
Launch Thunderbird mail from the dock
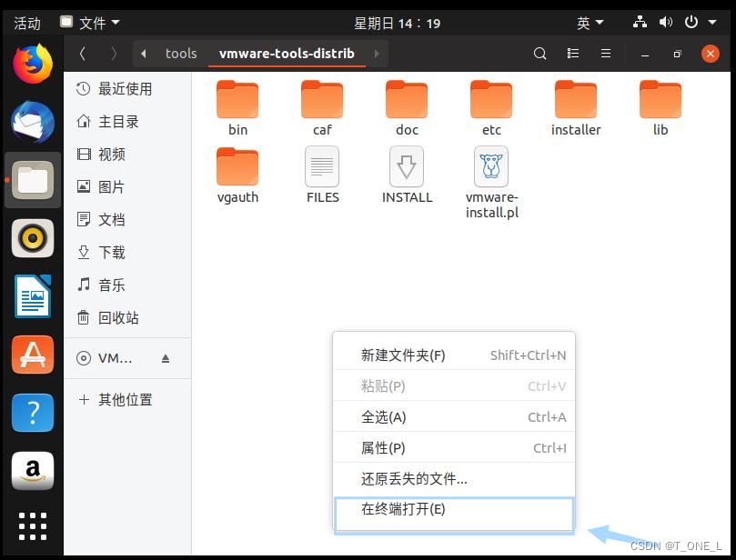coord(32,122)
